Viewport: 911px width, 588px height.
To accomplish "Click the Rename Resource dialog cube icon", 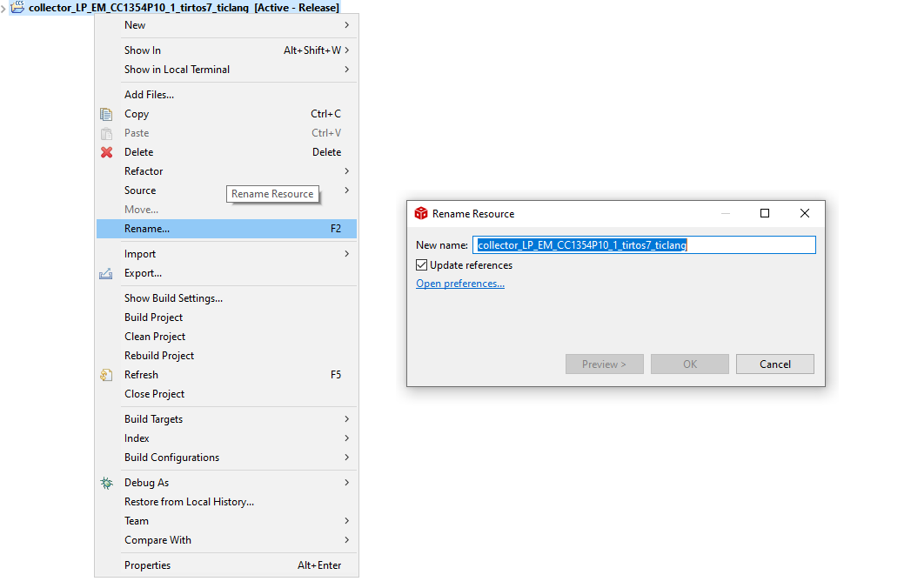I will tap(421, 214).
